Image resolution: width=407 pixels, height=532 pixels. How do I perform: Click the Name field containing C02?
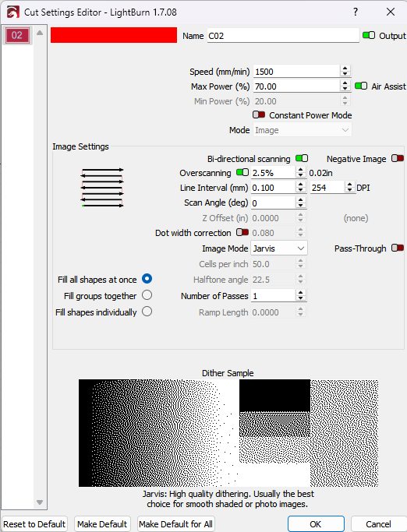283,36
